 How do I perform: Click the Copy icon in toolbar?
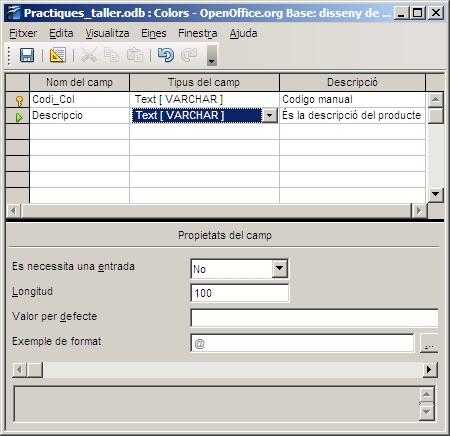tap(111, 55)
